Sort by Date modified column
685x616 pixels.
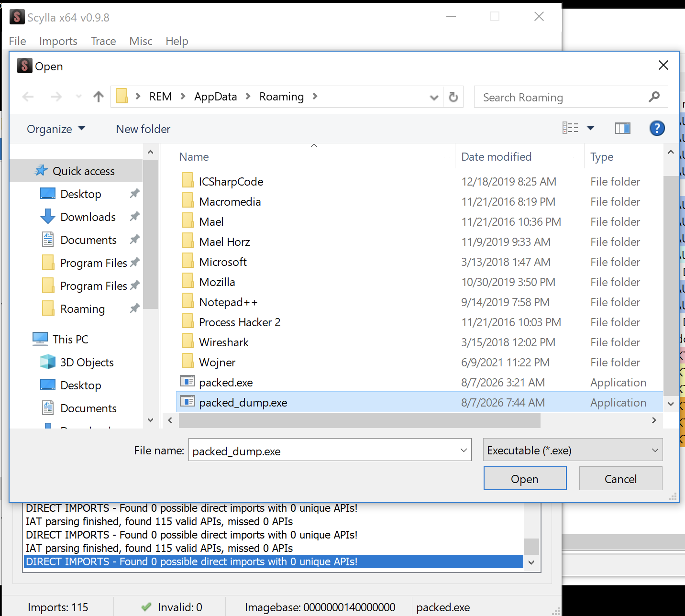[496, 156]
